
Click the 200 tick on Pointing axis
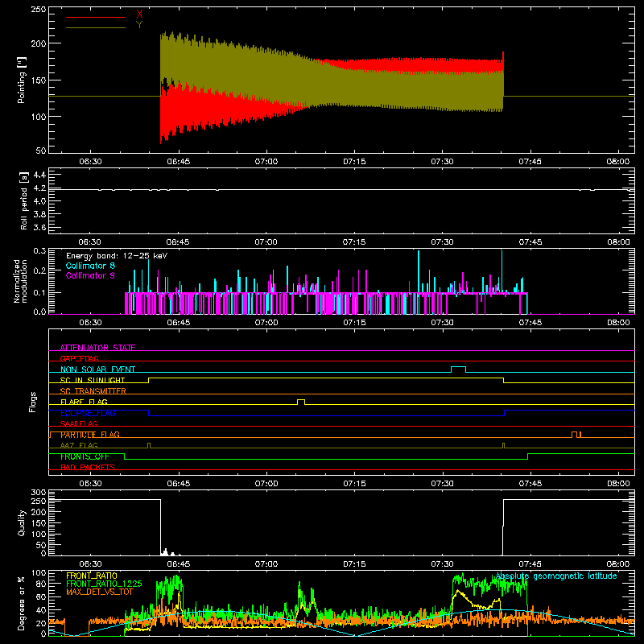tap(39, 43)
